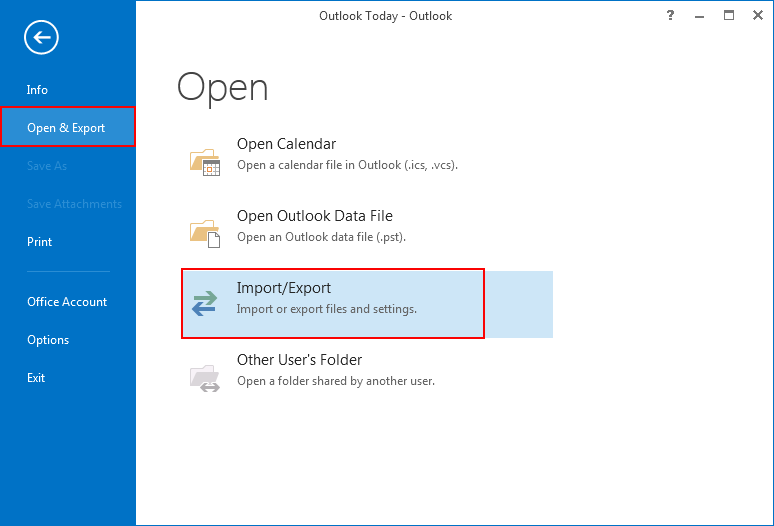Click the Open Outlook Data File folder icon
The width and height of the screenshot is (774, 526).
pos(205,234)
